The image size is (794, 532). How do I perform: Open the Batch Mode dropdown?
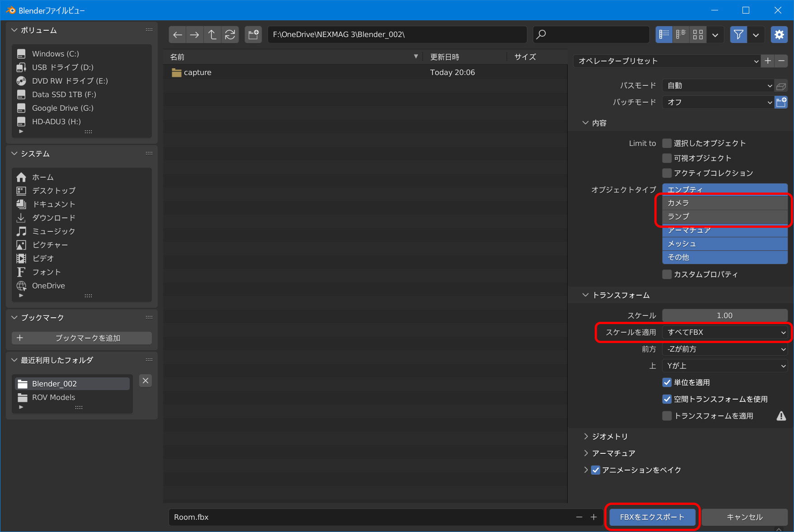pyautogui.click(x=718, y=103)
